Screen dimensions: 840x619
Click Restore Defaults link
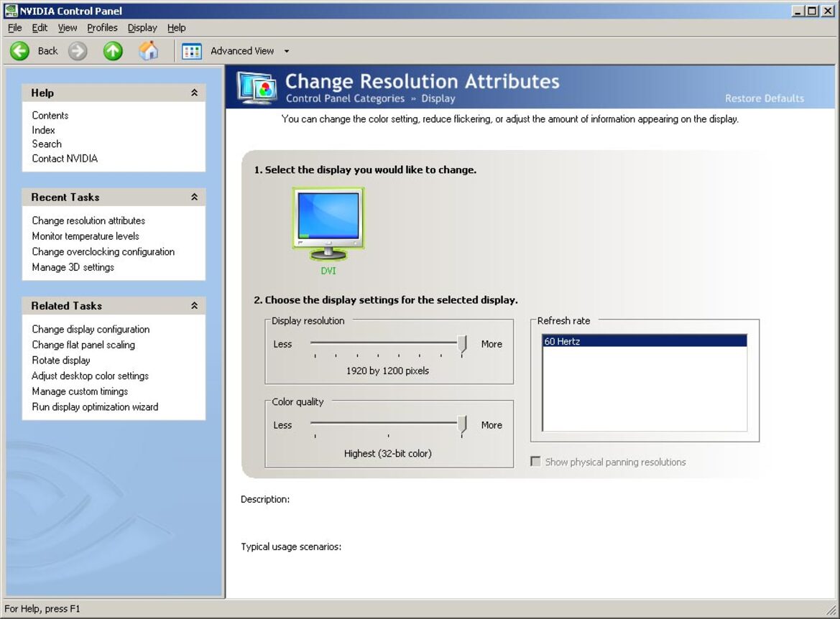[x=765, y=98]
